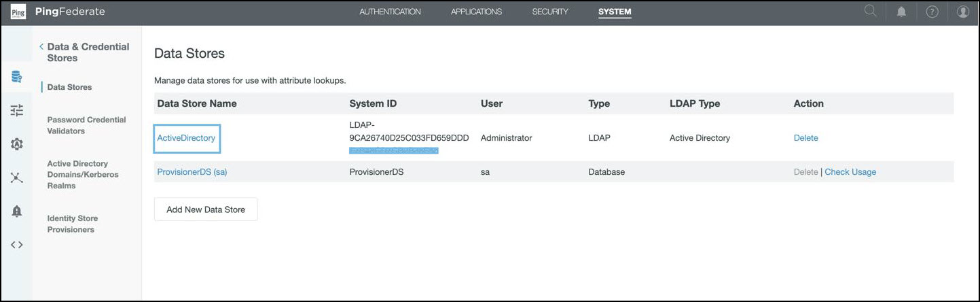Collapse Data & Credential Stores back chevron
This screenshot has width=980, height=302.
41,47
